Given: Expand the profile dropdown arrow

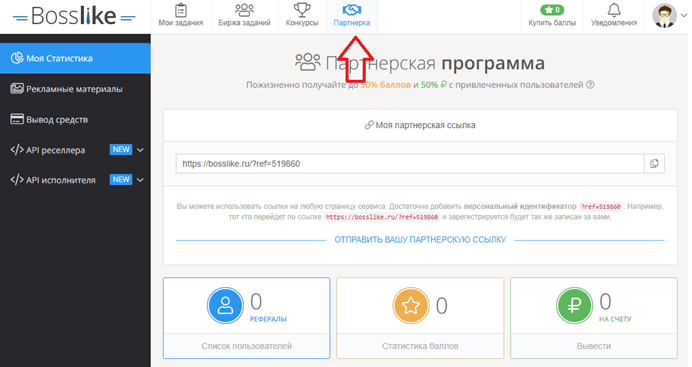Looking at the screenshot, I should [x=684, y=15].
